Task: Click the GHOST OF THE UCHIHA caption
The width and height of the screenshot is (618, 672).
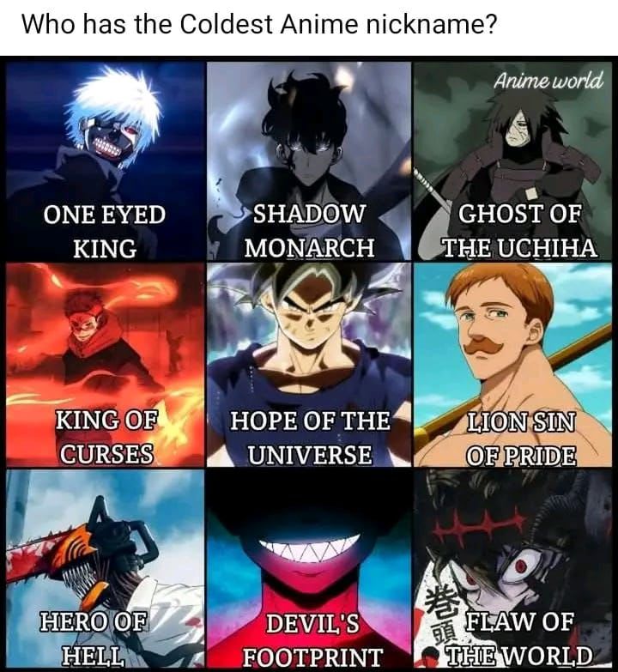Action: [x=520, y=231]
